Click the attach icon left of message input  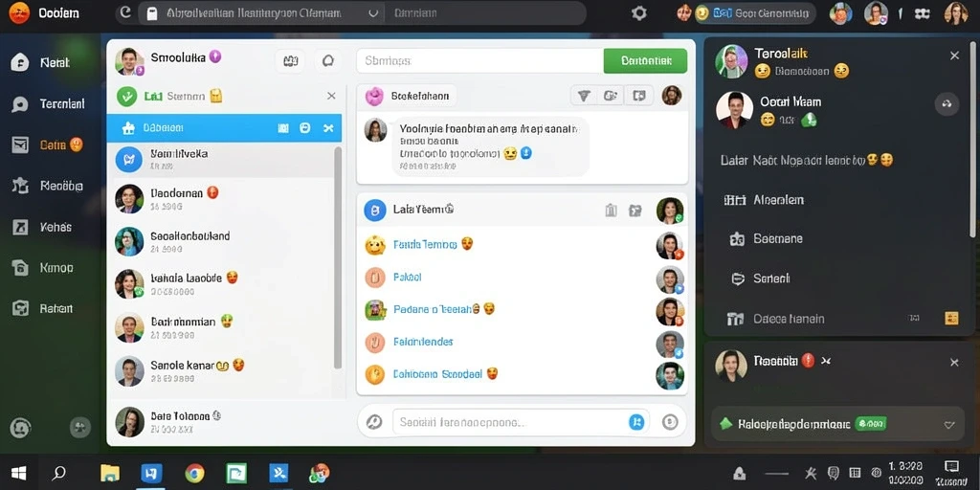[x=374, y=422]
